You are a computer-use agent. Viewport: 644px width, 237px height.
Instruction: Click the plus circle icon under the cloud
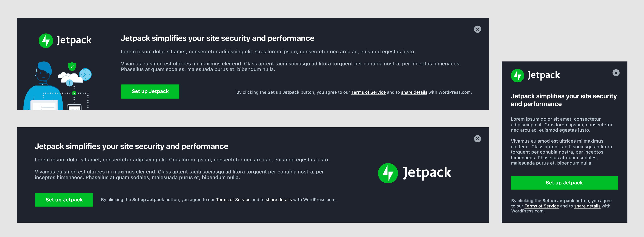[x=70, y=83]
